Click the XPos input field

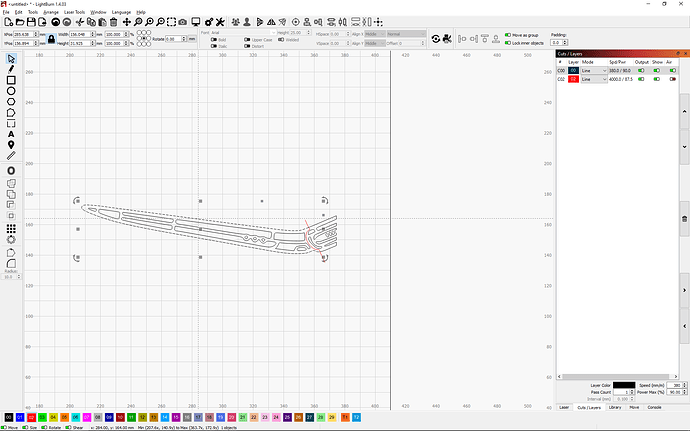coord(24,34)
